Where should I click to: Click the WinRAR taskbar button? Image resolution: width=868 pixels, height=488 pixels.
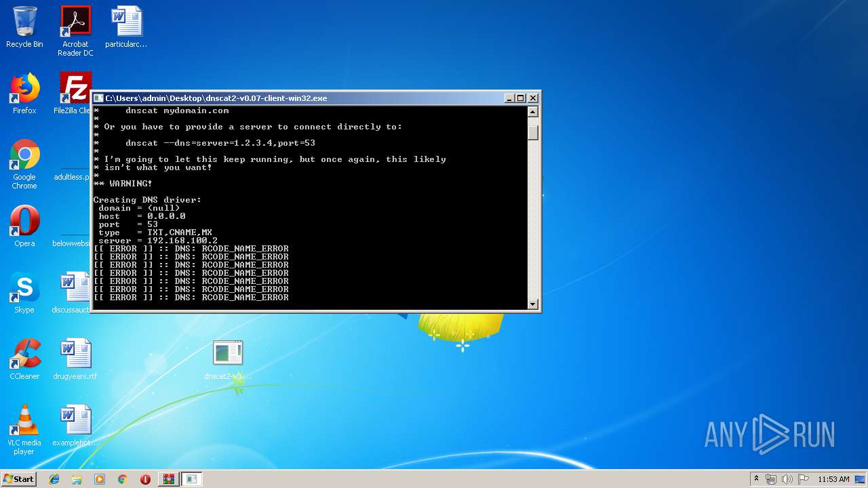(168, 479)
